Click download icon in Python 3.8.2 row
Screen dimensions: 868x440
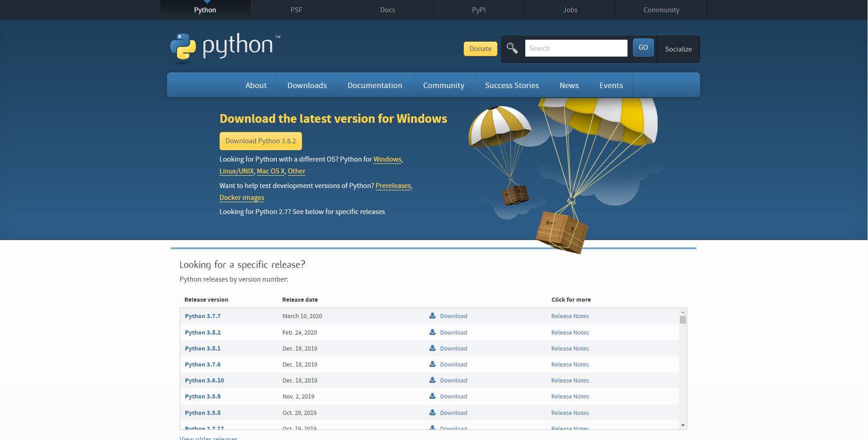pyautogui.click(x=432, y=332)
